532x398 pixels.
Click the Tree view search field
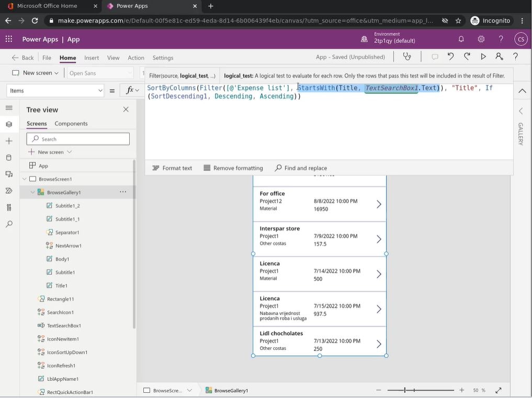pos(78,139)
